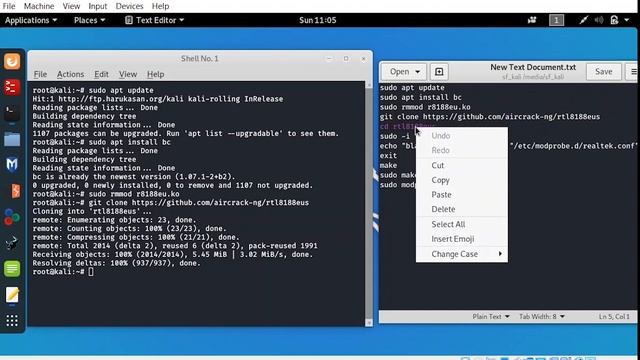Screen dimensions: 640x360
Task: Click the lock/power icon in top bar
Action: (614, 20)
